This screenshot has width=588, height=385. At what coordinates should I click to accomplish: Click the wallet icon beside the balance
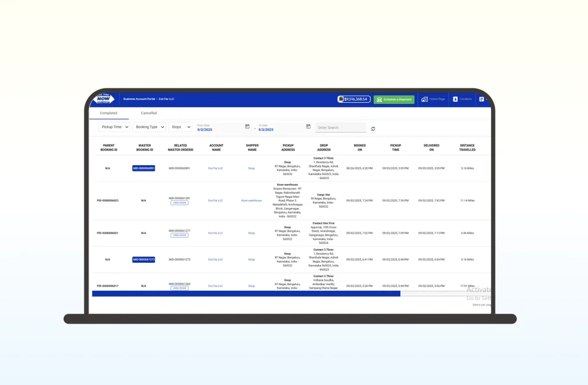pyautogui.click(x=341, y=99)
